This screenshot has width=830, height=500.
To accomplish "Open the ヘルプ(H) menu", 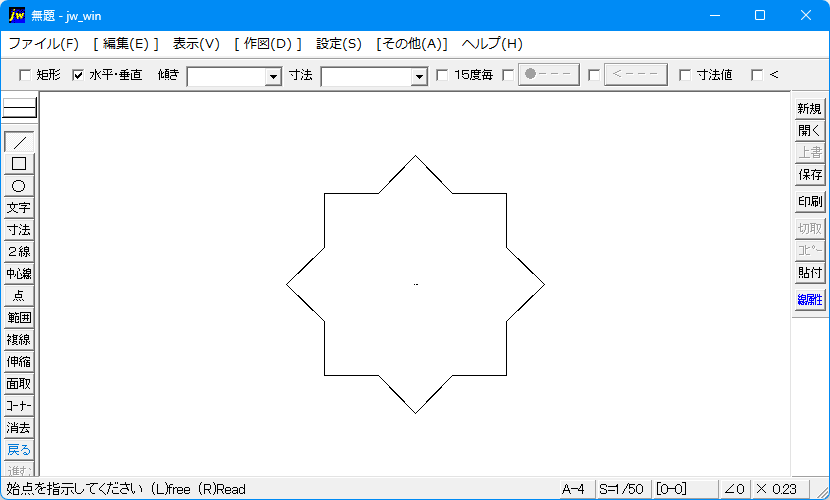I will tap(492, 44).
